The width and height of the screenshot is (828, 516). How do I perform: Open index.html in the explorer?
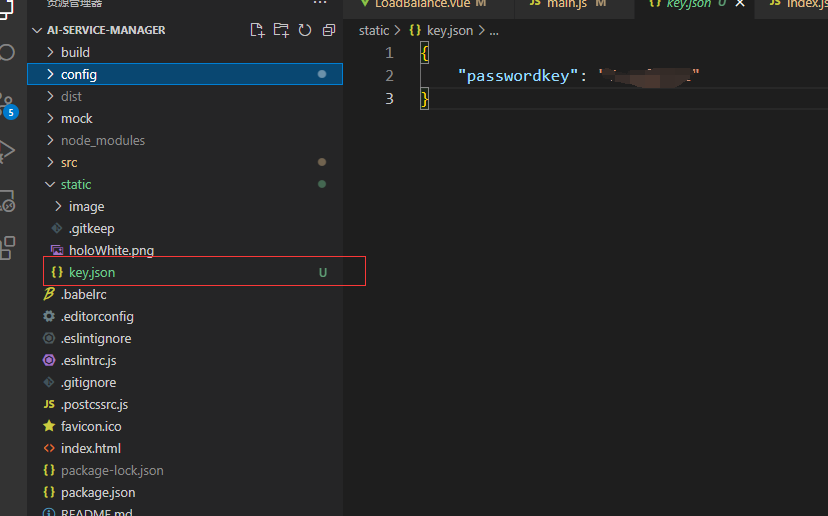tap(185, 448)
